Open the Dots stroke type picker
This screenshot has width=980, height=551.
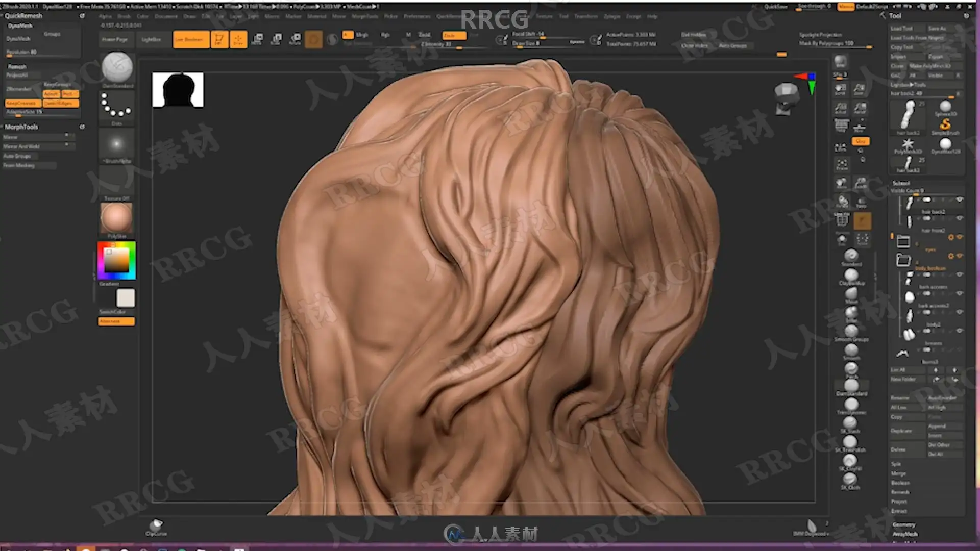[116, 108]
